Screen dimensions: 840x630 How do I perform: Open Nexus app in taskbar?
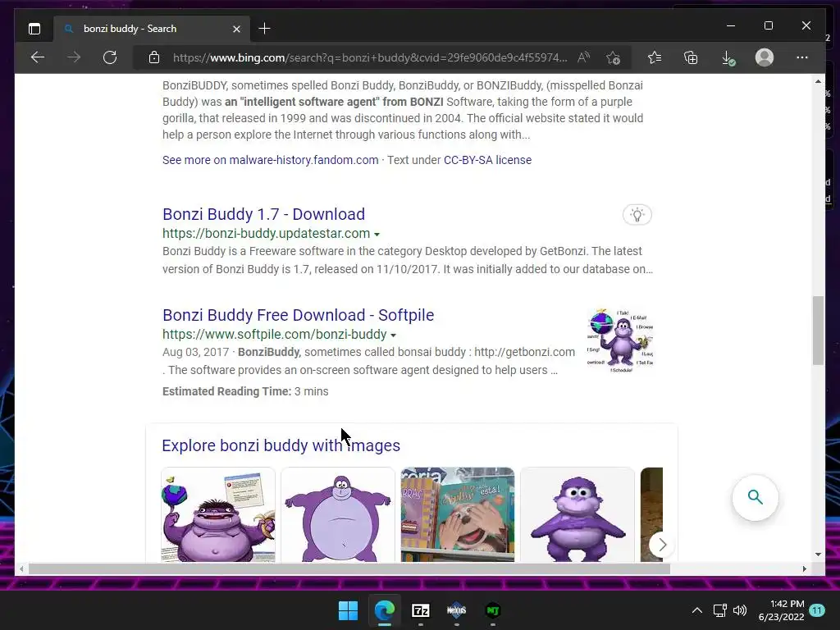tap(456, 610)
